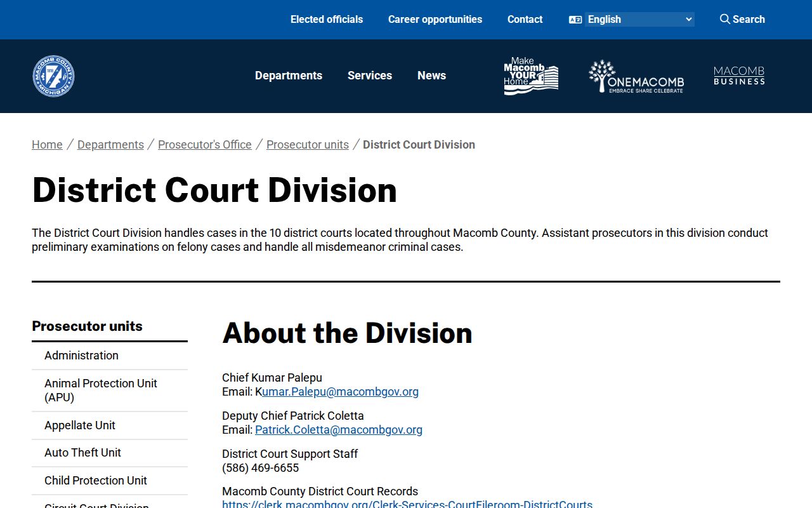Open the Elected officials link
This screenshot has height=508, width=812.
pyautogui.click(x=327, y=20)
